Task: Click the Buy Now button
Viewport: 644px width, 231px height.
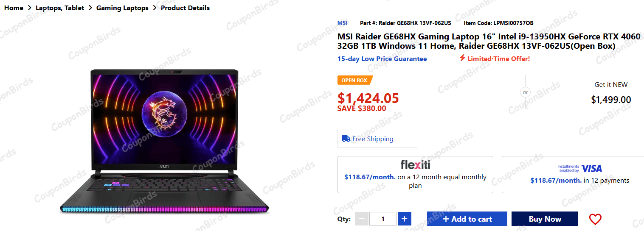Action: [x=545, y=219]
